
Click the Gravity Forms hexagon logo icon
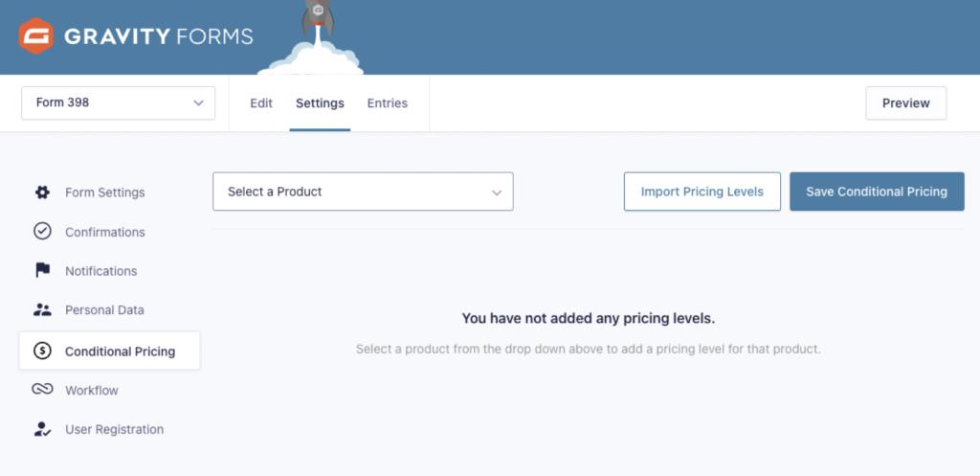click(35, 36)
